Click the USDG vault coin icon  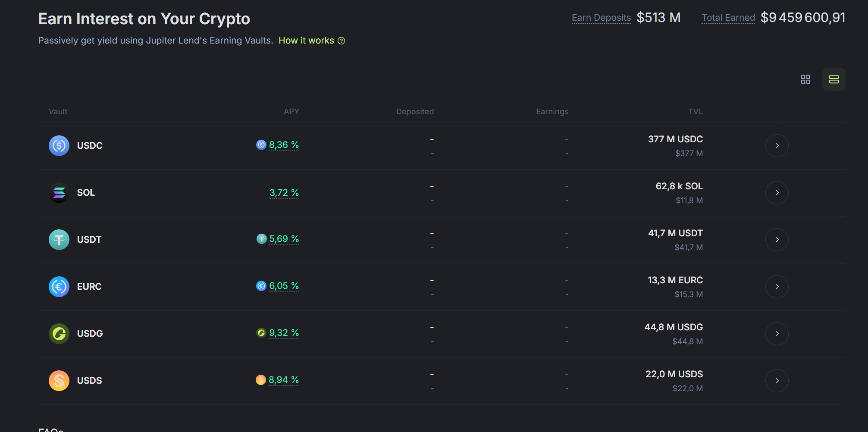point(59,334)
